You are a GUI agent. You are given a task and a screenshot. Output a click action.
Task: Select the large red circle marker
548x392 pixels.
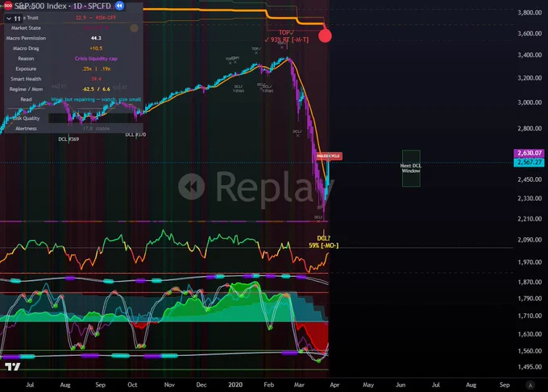[x=325, y=35]
